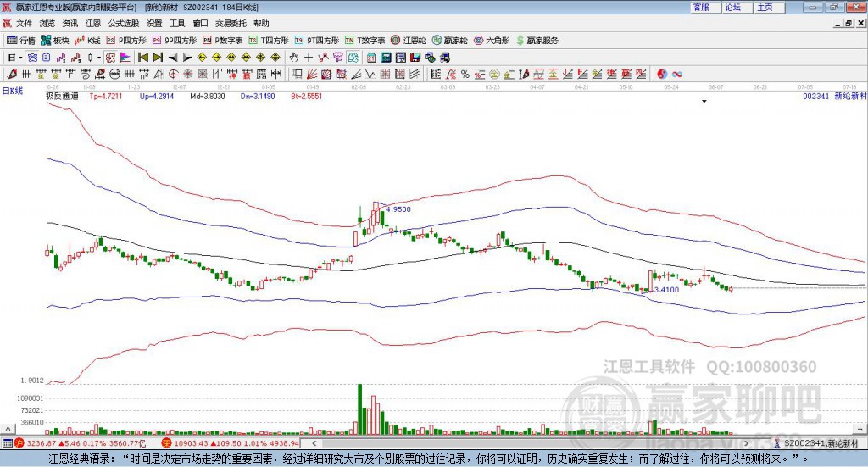868x467 pixels.
Task: Select the zigzag wave line tool
Action: tap(370, 74)
